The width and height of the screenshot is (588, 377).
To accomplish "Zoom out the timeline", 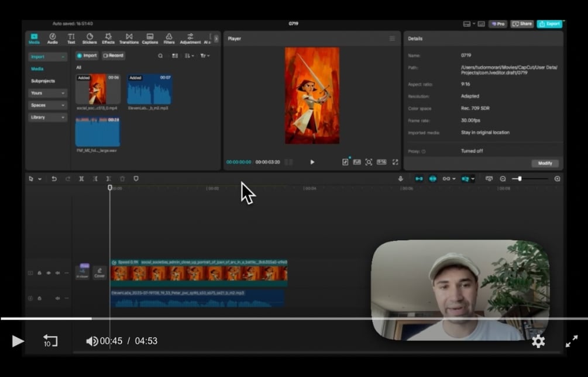I will click(x=503, y=179).
